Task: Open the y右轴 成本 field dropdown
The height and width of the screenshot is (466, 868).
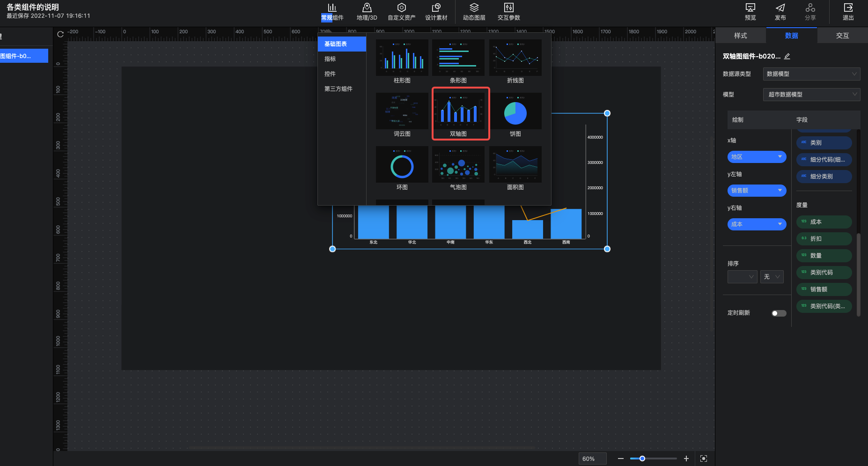Action: [x=757, y=224]
